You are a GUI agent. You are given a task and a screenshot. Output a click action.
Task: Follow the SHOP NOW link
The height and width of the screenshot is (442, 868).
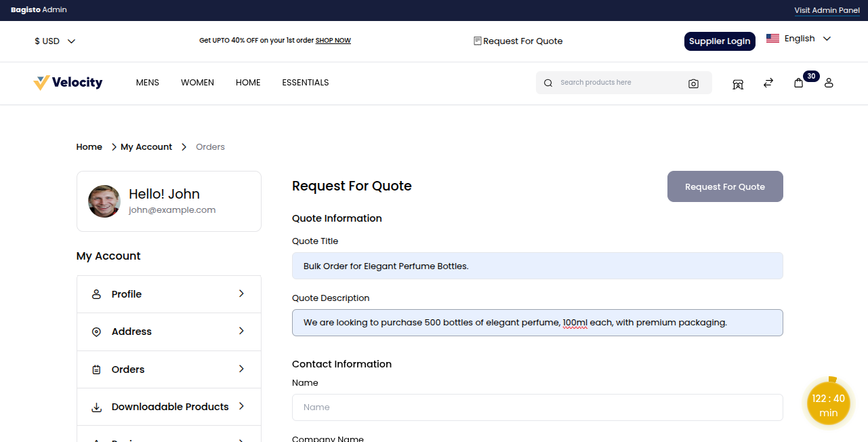333,41
